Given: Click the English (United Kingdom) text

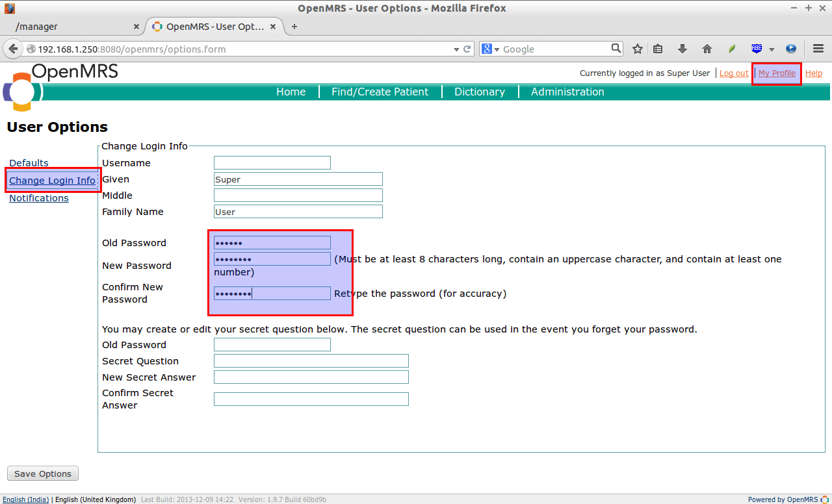Looking at the screenshot, I should [x=96, y=499].
